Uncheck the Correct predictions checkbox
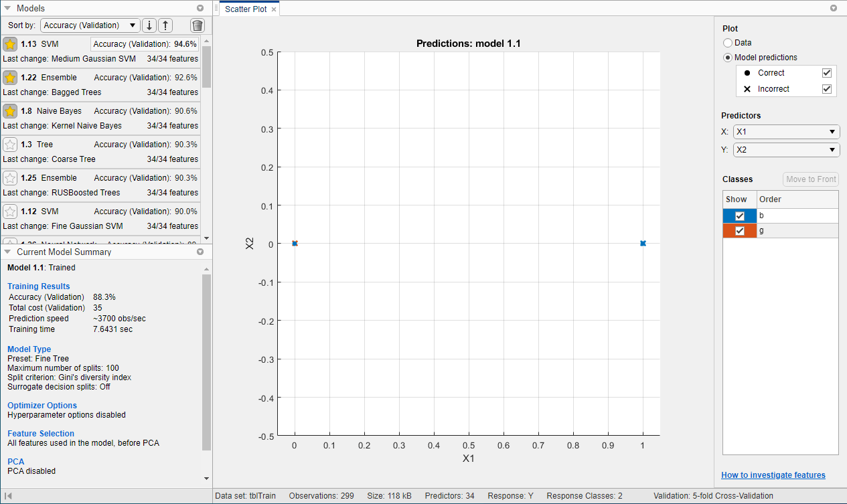The image size is (847, 504). [827, 72]
